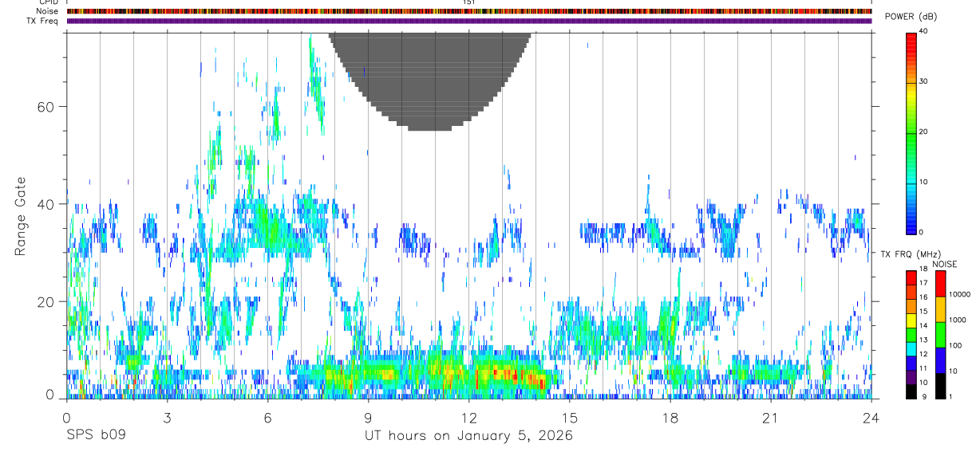Click the '151' CPID value at top
The width and height of the screenshot is (980, 452).
(x=468, y=2)
